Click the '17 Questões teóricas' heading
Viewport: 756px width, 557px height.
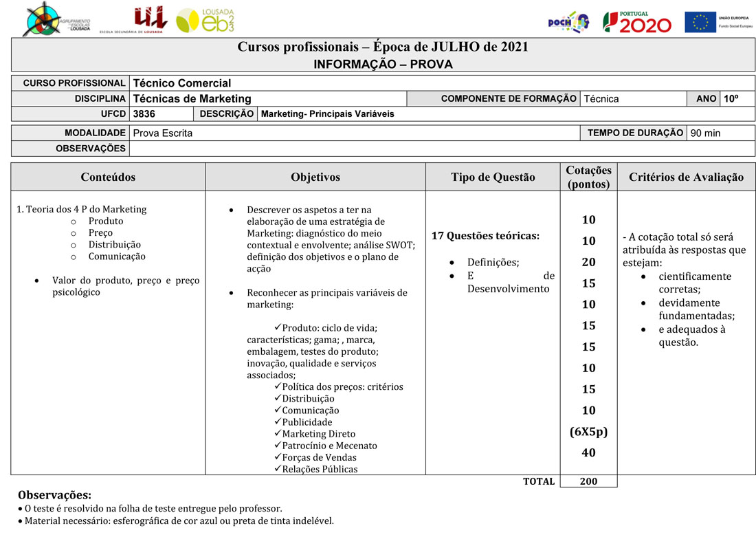[x=485, y=236]
